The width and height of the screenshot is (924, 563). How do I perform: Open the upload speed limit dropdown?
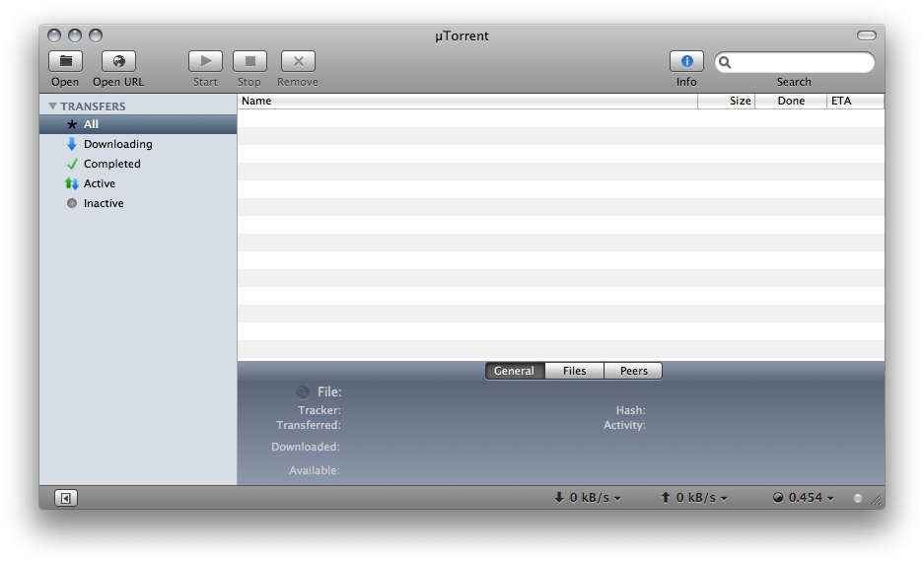694,498
